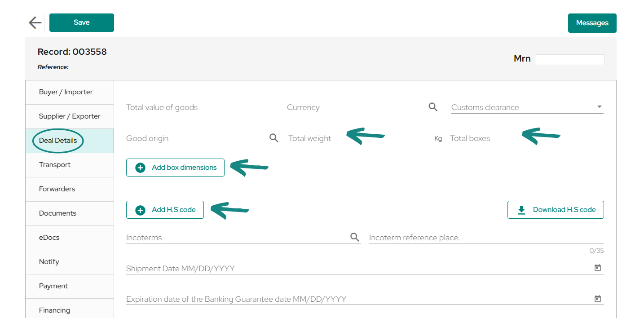Click the back arrow icon
Viewport: 644px width, 318px height.
(x=35, y=22)
